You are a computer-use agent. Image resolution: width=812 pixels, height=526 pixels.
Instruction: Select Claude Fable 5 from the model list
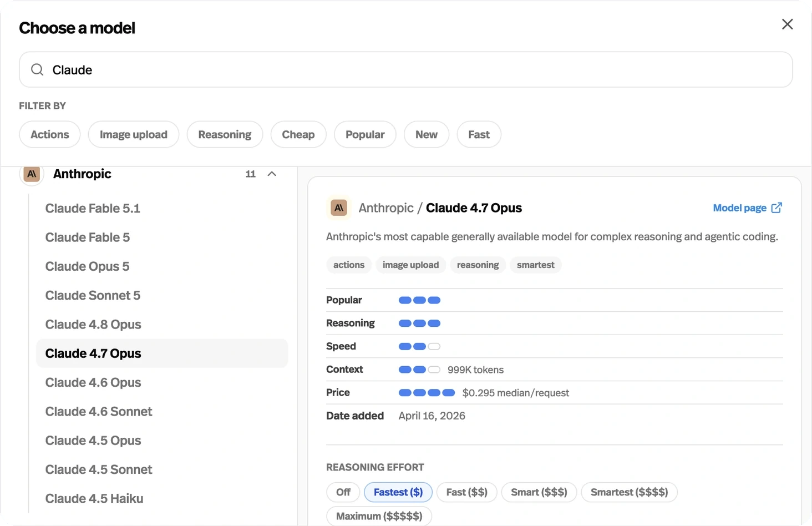pos(162,237)
